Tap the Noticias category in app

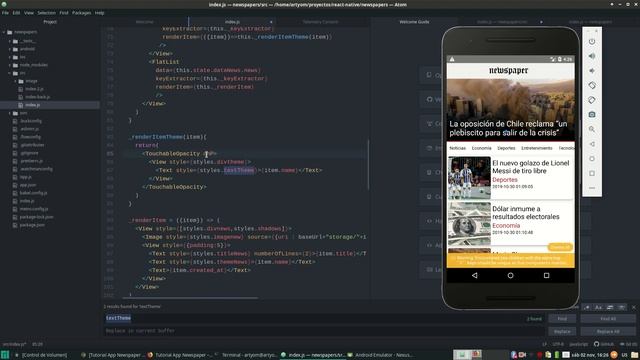point(458,148)
